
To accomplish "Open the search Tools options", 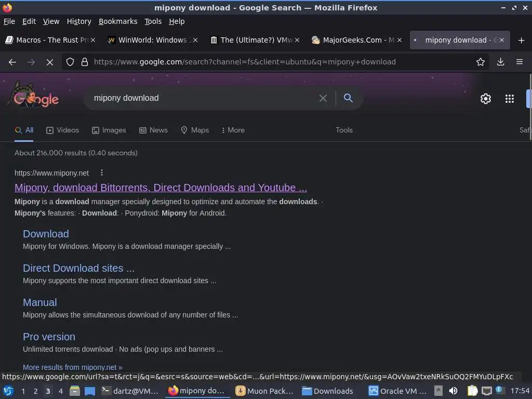I will click(x=344, y=130).
